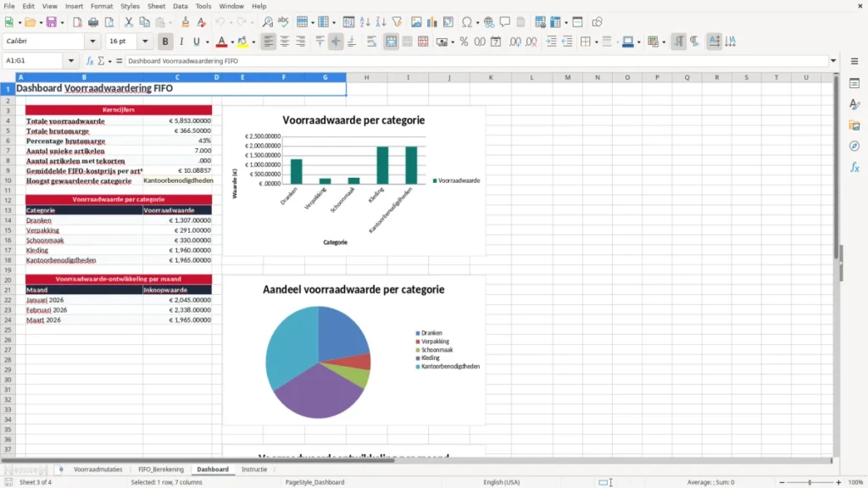Click the AutoFilter funnel icon

click(397, 22)
